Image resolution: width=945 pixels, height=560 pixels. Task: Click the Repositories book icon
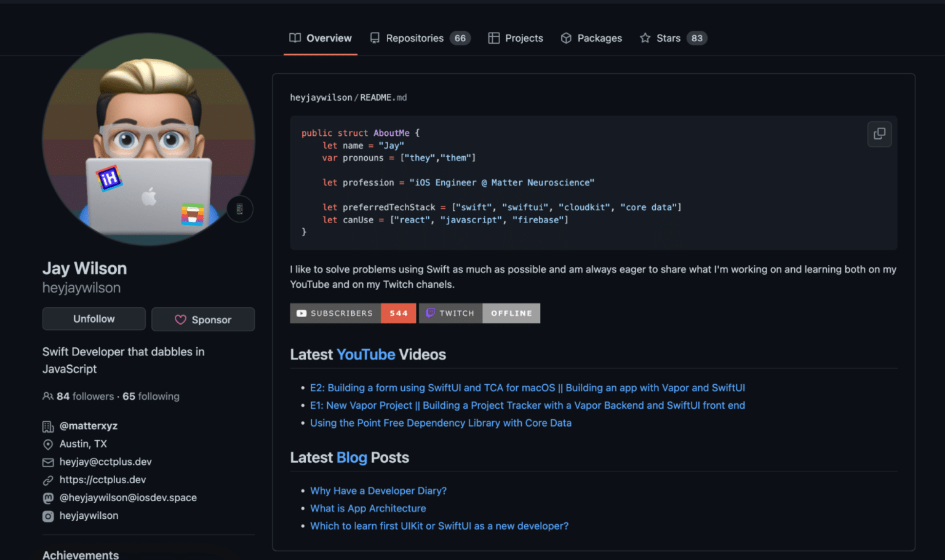[x=375, y=37]
